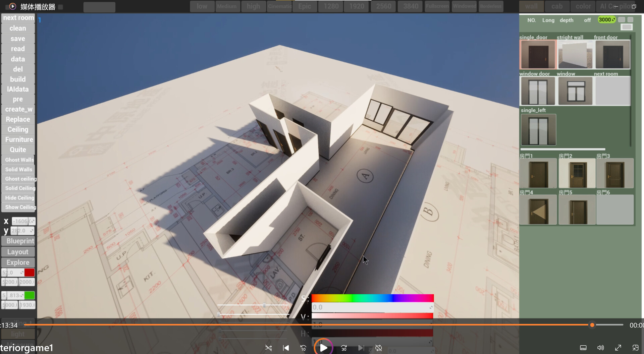Switch to the cab tab
Image resolution: width=644 pixels, height=354 pixels.
(x=557, y=6)
